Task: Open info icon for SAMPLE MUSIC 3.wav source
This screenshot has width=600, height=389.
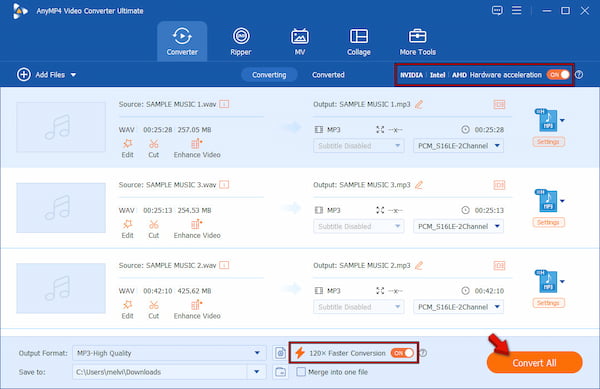Action: 224,185
